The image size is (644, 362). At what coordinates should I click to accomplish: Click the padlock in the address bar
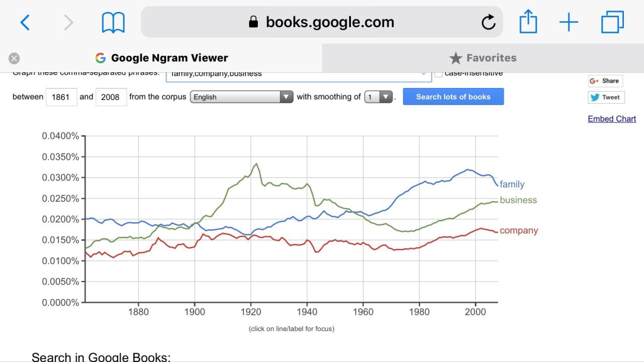click(252, 21)
